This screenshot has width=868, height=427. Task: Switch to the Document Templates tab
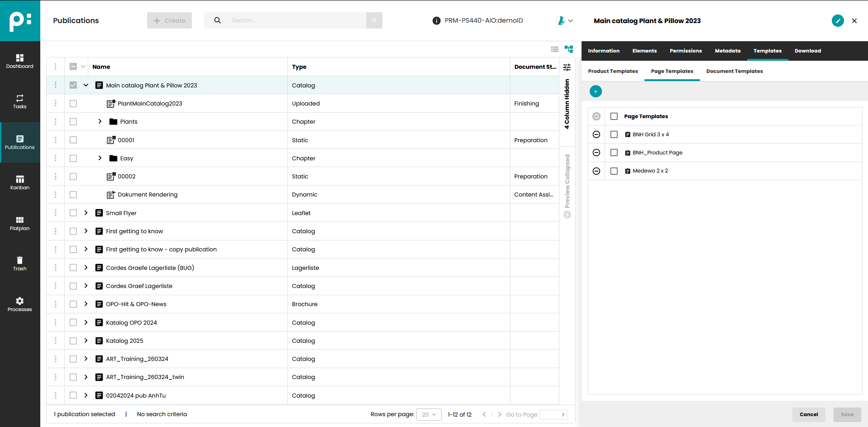(734, 71)
